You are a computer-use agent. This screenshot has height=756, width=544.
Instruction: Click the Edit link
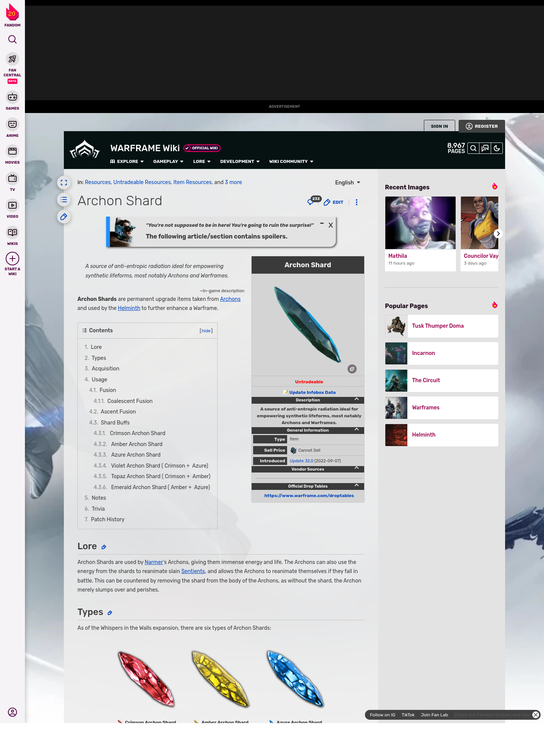coord(334,202)
